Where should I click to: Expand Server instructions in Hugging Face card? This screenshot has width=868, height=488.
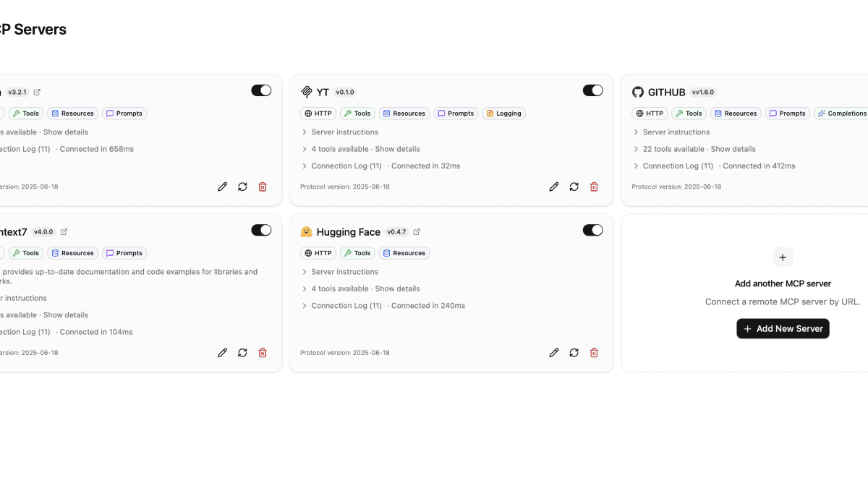click(339, 272)
